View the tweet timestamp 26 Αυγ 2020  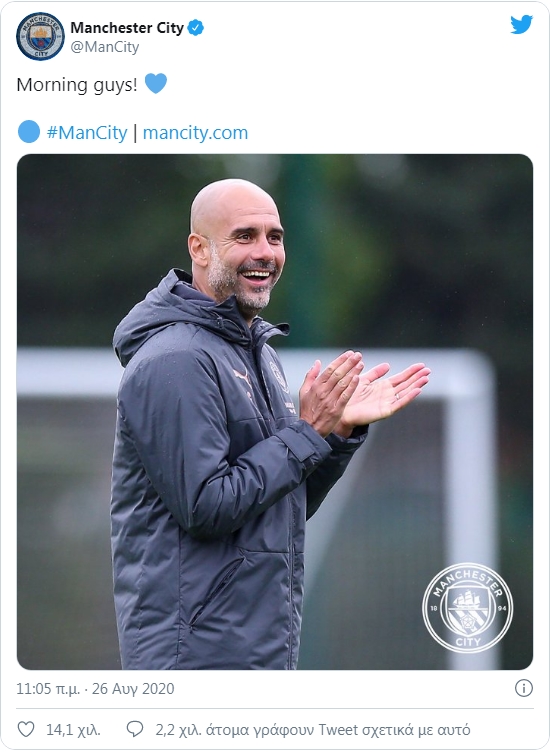(133, 689)
